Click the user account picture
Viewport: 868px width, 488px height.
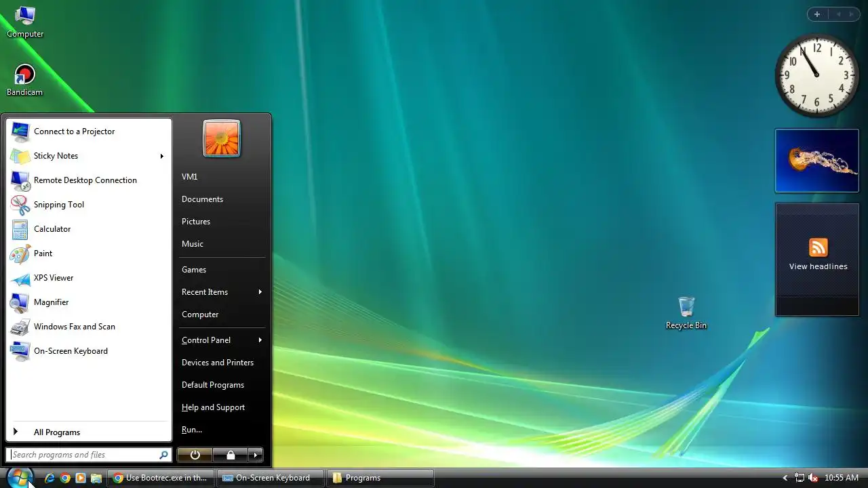222,138
